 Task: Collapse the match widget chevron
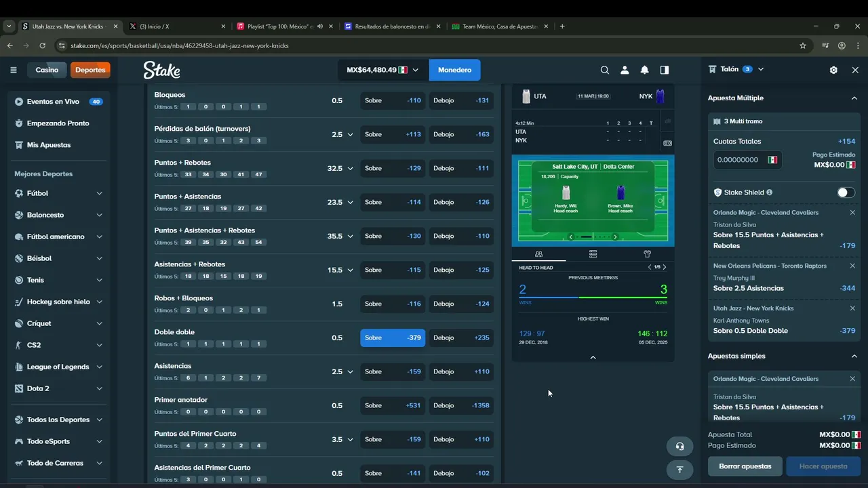pyautogui.click(x=593, y=357)
